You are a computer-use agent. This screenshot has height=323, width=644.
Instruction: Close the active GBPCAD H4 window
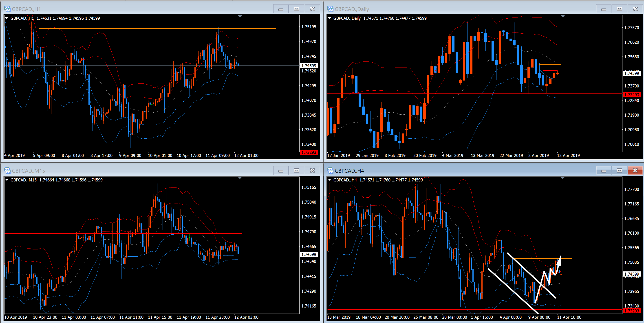[x=635, y=170]
